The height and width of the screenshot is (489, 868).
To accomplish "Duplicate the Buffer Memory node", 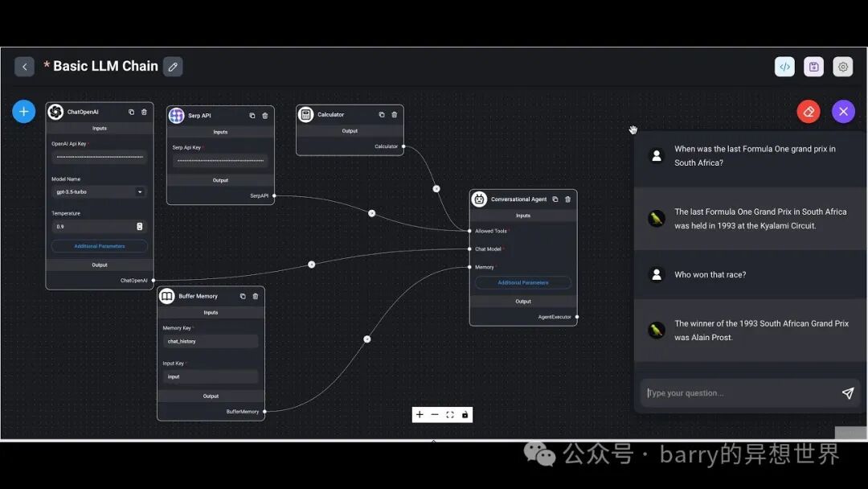I will click(x=243, y=296).
